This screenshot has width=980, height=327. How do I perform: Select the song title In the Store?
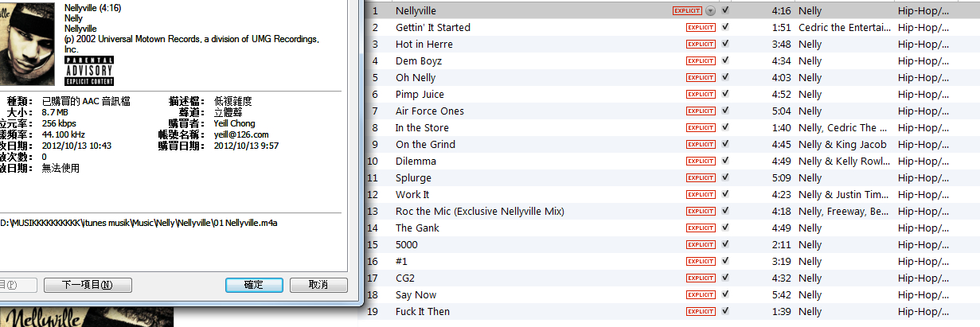(422, 127)
